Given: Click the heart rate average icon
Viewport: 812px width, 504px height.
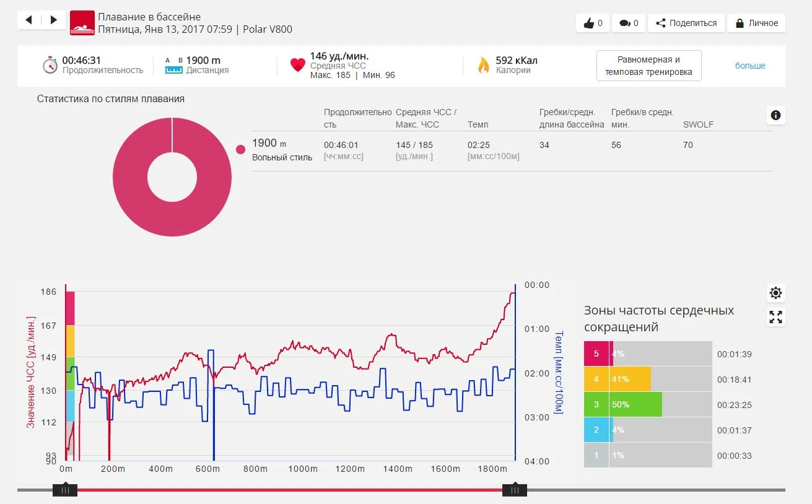Looking at the screenshot, I should tap(298, 65).
